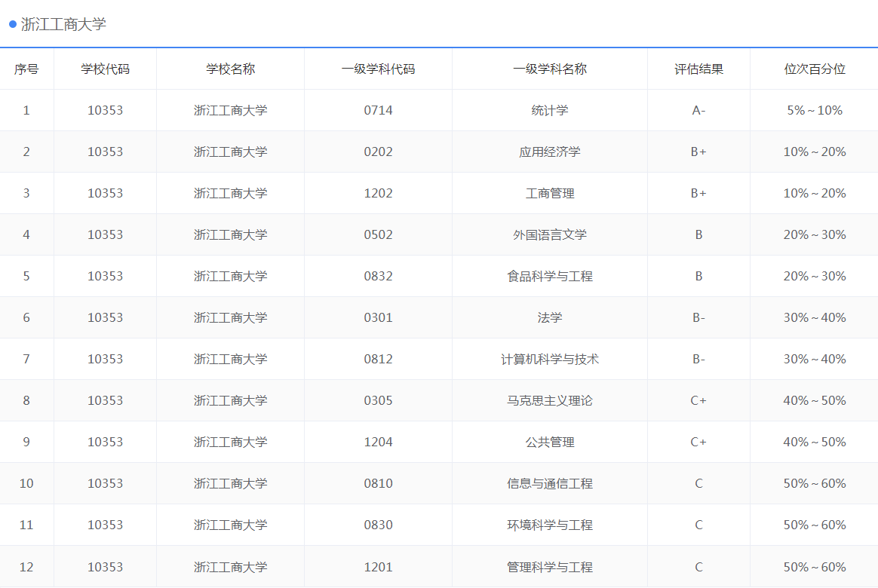
Task: Click subject code 0202
Action: pos(379,152)
